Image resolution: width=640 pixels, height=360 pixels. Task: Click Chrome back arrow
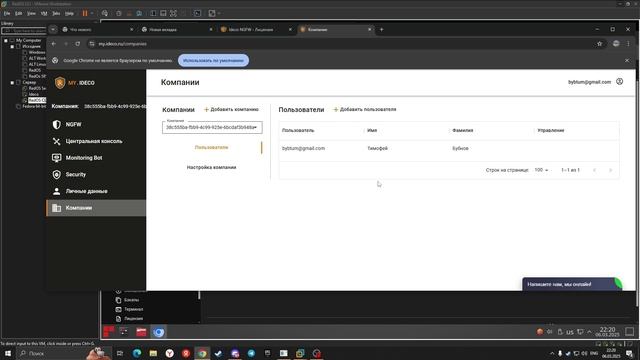tap(53, 44)
